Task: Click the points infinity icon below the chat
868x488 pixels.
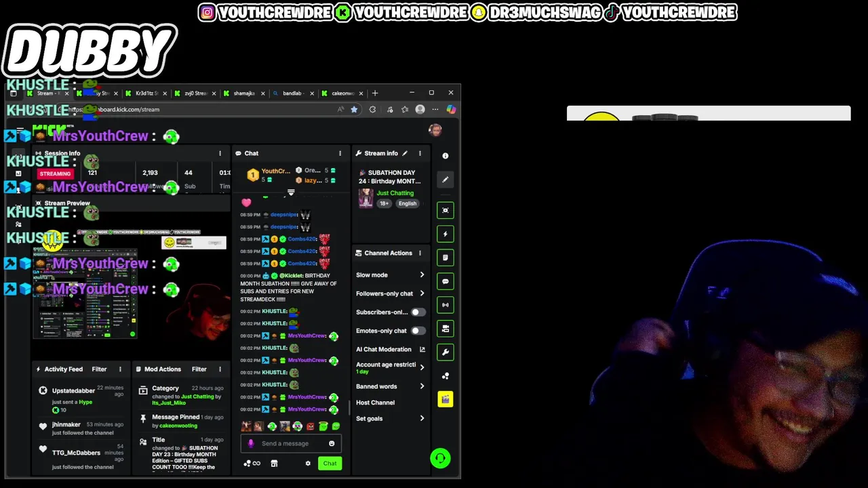Action: (x=252, y=464)
